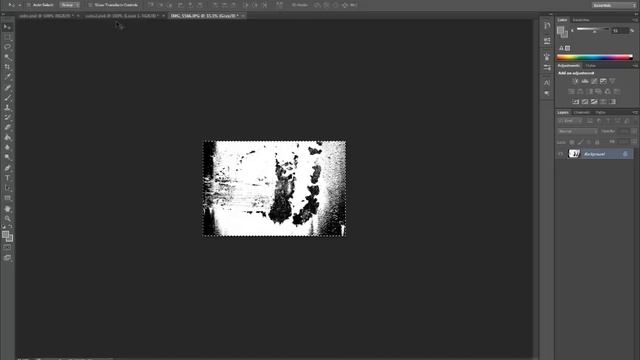
Task: Pick a color from the spectrum ramp
Action: 595,57
